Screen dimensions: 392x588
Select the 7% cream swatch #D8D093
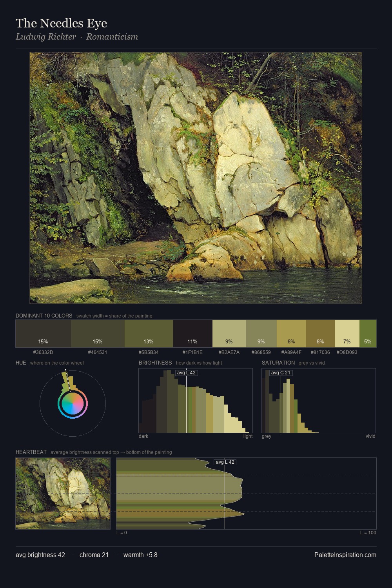coord(347,334)
